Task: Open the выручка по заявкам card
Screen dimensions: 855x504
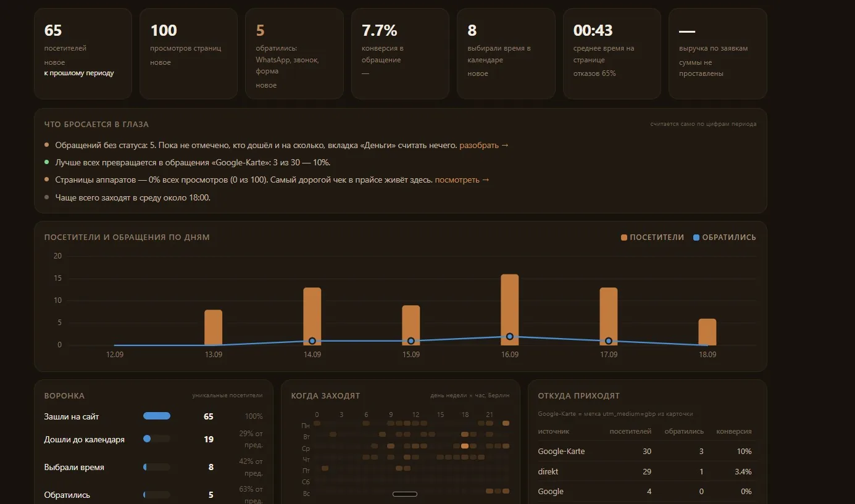Action: coord(718,54)
